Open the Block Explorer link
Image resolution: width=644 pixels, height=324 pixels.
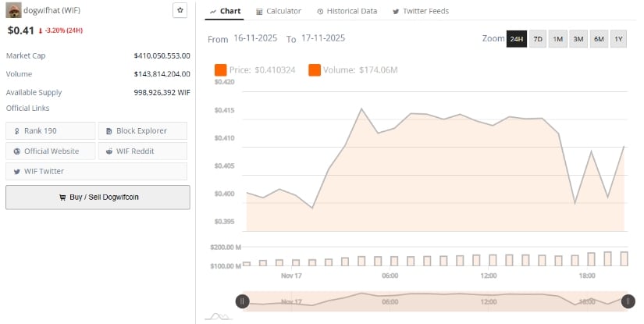click(142, 131)
